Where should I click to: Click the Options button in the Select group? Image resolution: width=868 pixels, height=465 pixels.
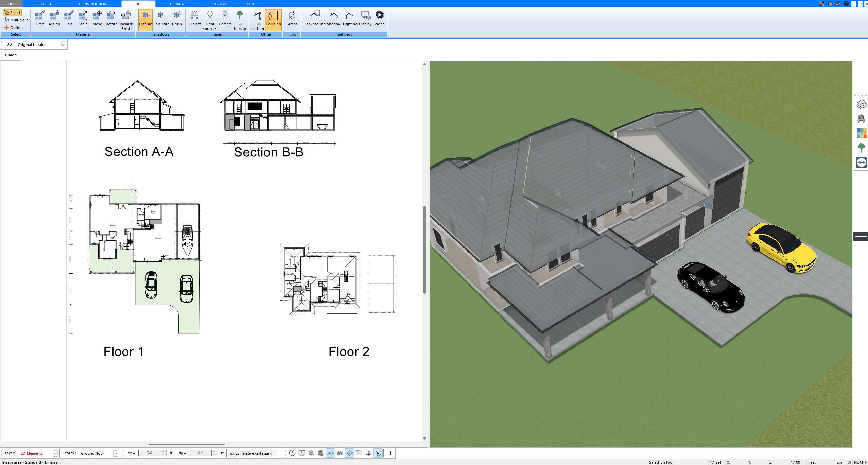pos(16,27)
